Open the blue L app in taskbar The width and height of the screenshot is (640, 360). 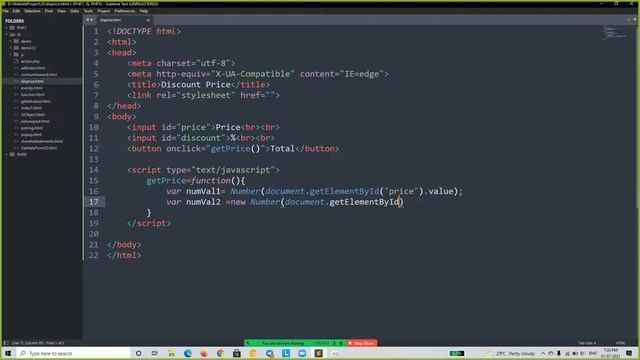(286, 353)
